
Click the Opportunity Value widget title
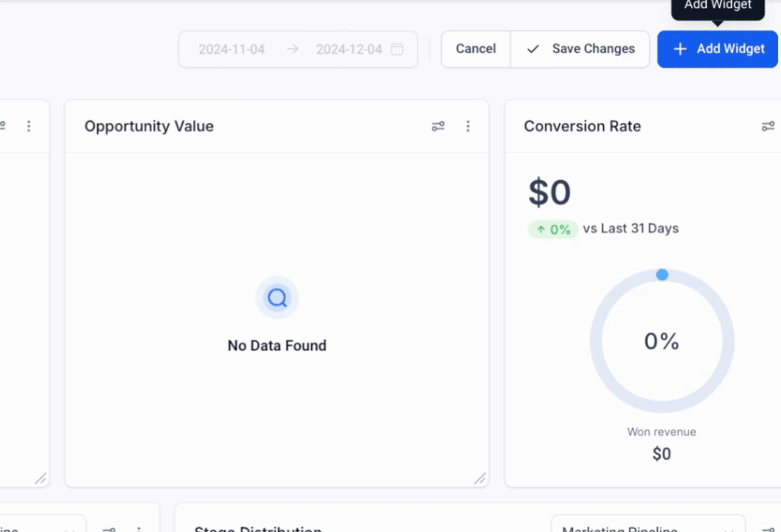click(x=149, y=126)
